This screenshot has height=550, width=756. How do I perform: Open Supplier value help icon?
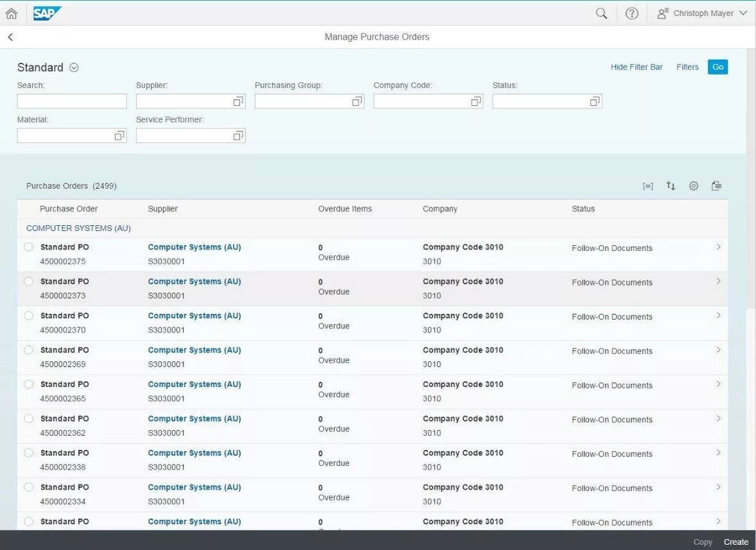238,101
